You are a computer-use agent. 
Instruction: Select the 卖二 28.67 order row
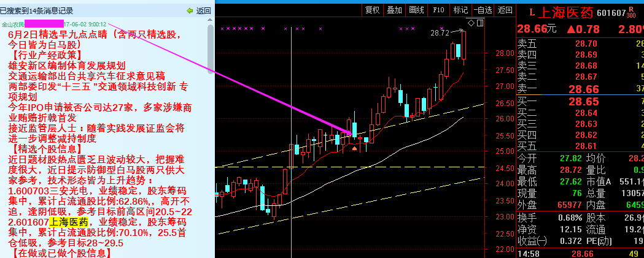click(580, 76)
